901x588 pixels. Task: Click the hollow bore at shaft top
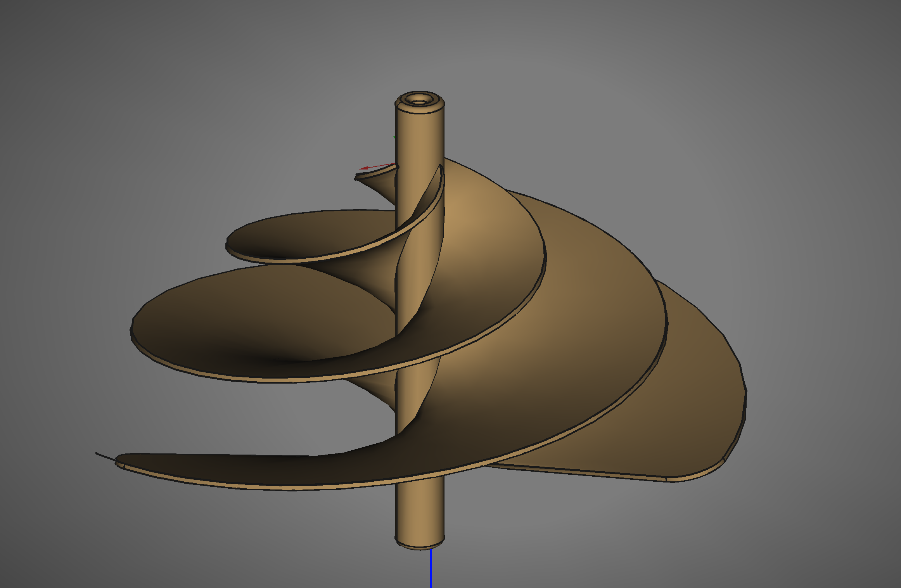point(418,100)
